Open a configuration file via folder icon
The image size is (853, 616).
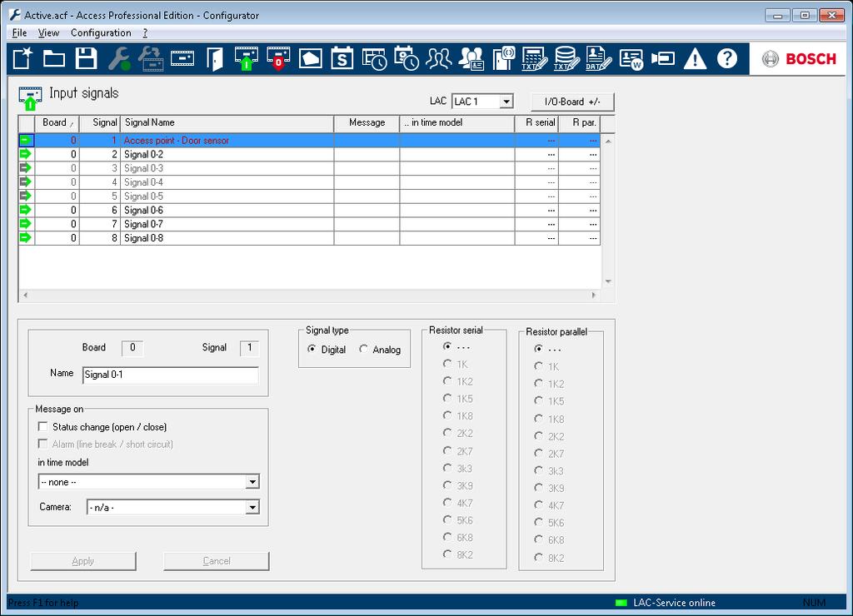tap(54, 58)
